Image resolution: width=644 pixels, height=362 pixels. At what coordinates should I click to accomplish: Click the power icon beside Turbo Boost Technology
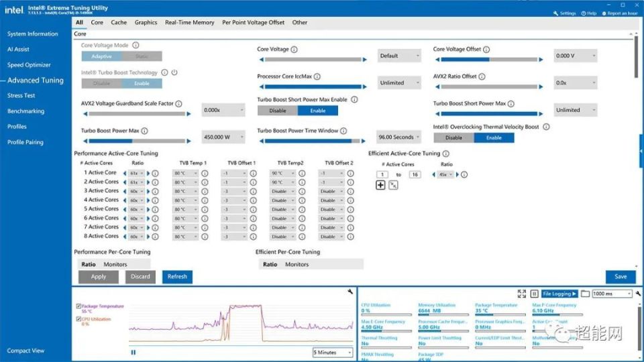point(174,72)
